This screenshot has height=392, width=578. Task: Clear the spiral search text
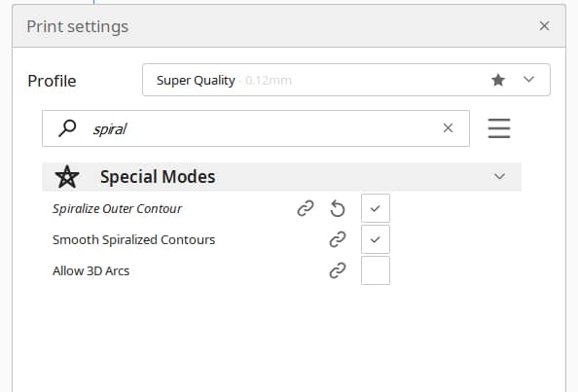pos(448,127)
